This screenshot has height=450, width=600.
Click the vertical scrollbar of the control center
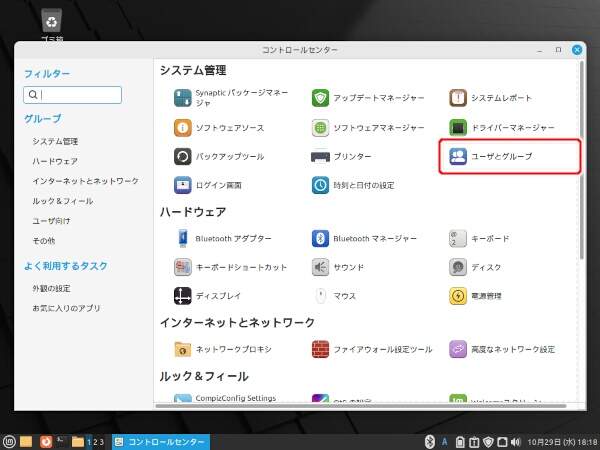(x=582, y=160)
